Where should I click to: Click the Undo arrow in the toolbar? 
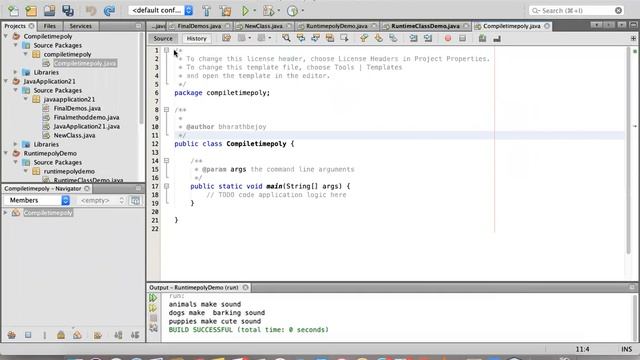click(x=91, y=11)
